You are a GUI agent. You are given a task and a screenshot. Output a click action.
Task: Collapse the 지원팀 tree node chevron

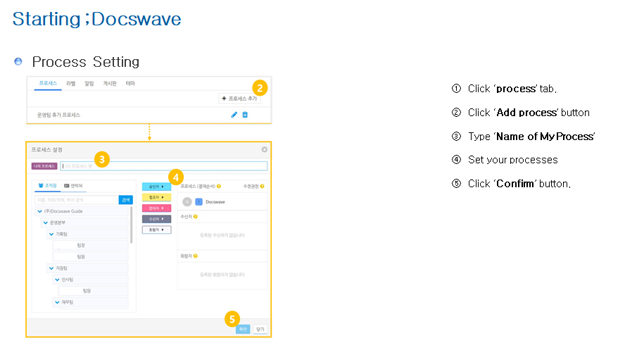[51, 268]
